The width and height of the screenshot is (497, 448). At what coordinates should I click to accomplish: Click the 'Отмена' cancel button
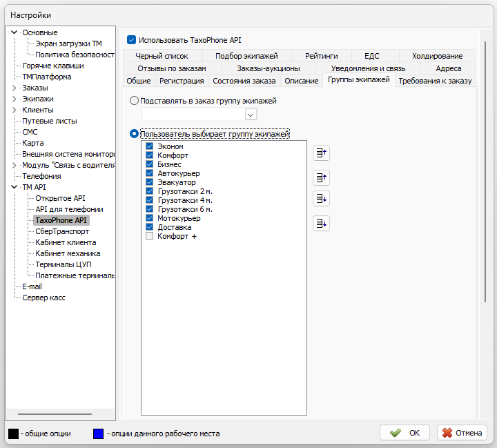tap(462, 433)
